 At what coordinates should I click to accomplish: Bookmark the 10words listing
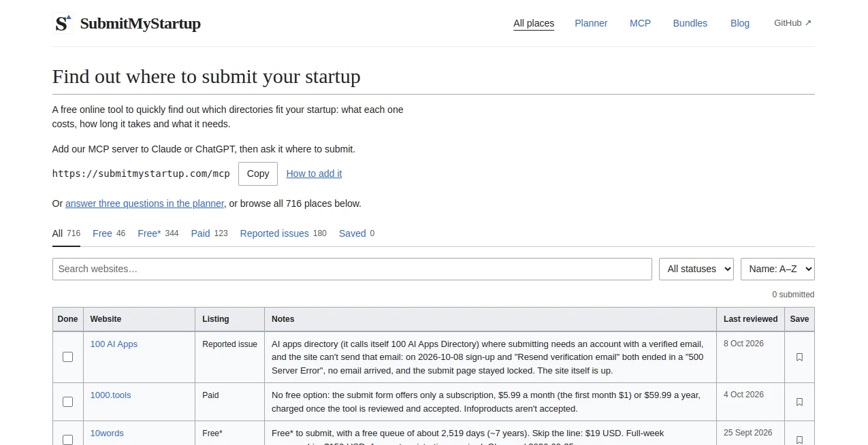(x=799, y=440)
